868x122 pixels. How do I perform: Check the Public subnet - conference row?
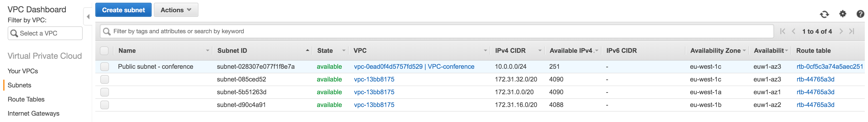104,66
